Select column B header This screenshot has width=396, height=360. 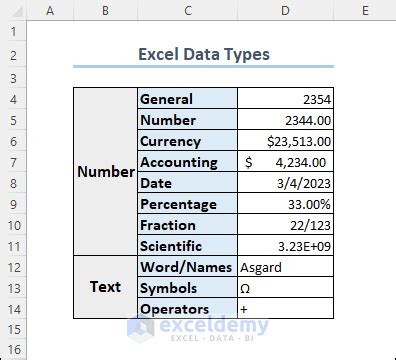(x=105, y=10)
